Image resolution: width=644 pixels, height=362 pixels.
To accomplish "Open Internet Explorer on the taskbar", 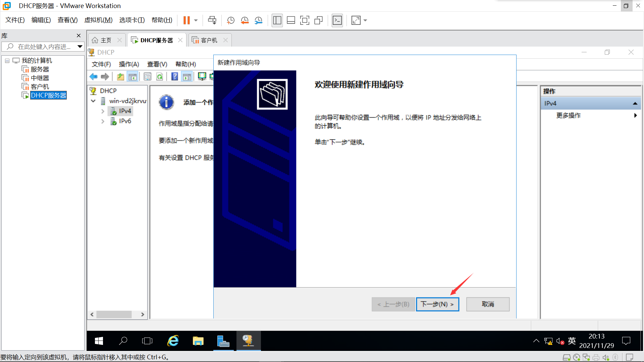I will 173,341.
